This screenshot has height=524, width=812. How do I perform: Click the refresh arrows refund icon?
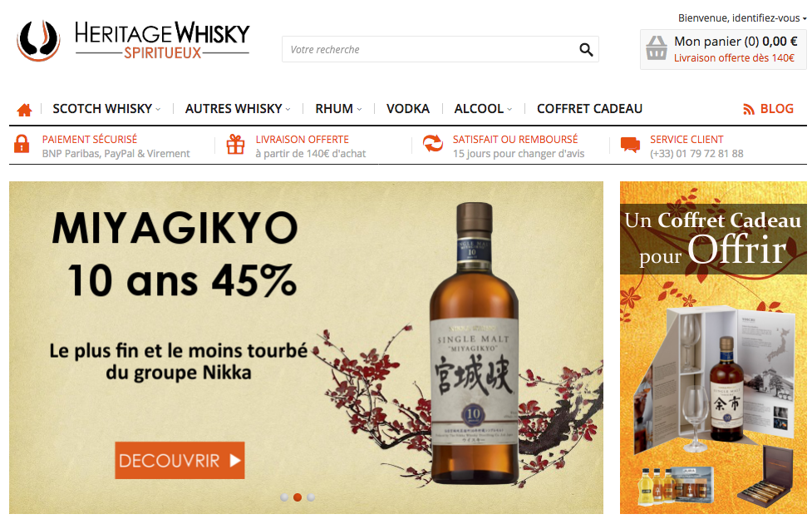pos(433,143)
